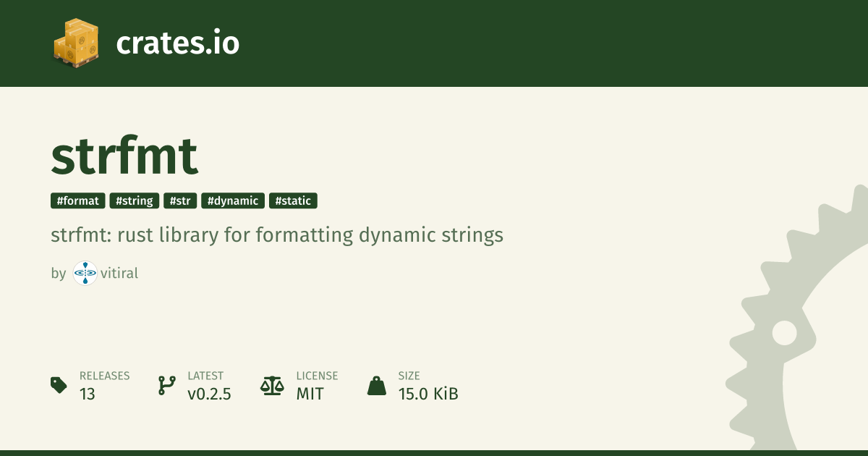Select the MIT license label
The height and width of the screenshot is (456, 868).
(x=310, y=394)
